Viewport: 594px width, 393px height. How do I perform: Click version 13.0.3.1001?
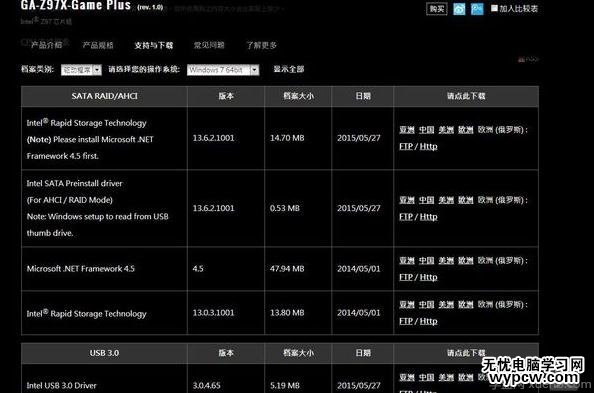click(213, 313)
